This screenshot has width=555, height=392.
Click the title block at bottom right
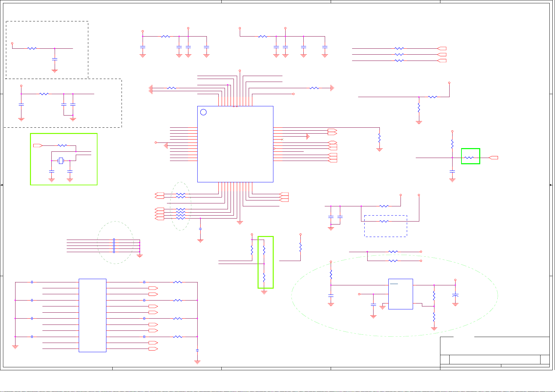[x=495, y=352]
